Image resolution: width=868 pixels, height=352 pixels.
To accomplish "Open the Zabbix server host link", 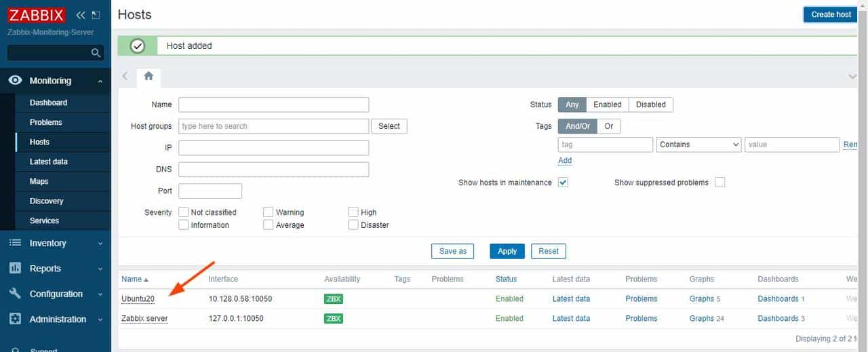I will click(x=144, y=319).
